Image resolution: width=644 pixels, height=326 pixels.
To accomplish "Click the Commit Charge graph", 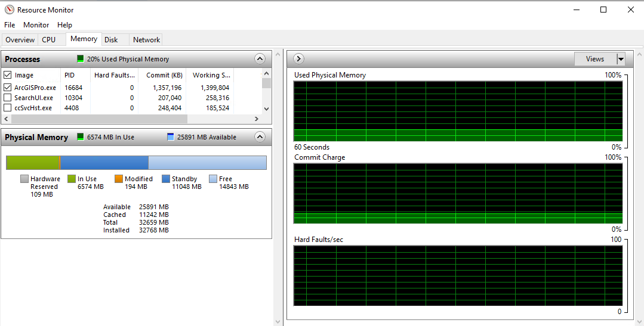I will click(458, 194).
